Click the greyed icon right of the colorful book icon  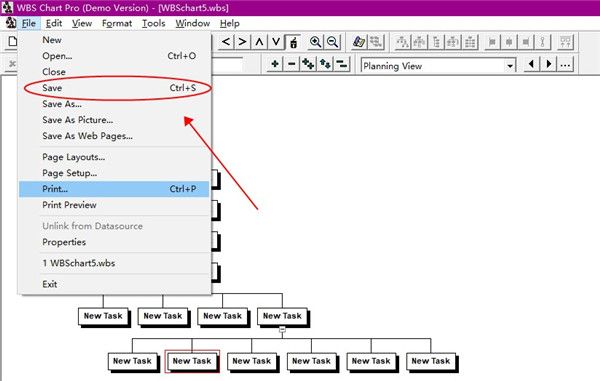pos(376,42)
